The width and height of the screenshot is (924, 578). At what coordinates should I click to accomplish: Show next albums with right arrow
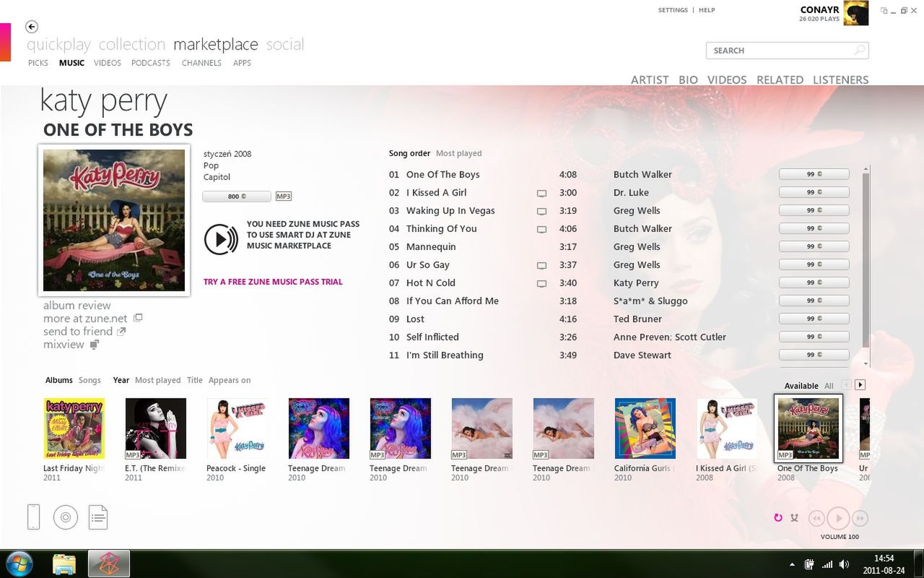860,385
